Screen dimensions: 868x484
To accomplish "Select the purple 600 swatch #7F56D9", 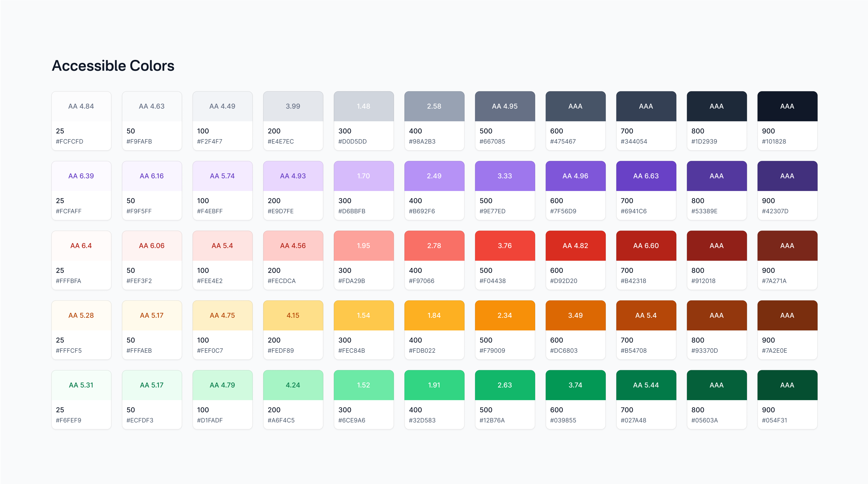I will [575, 176].
